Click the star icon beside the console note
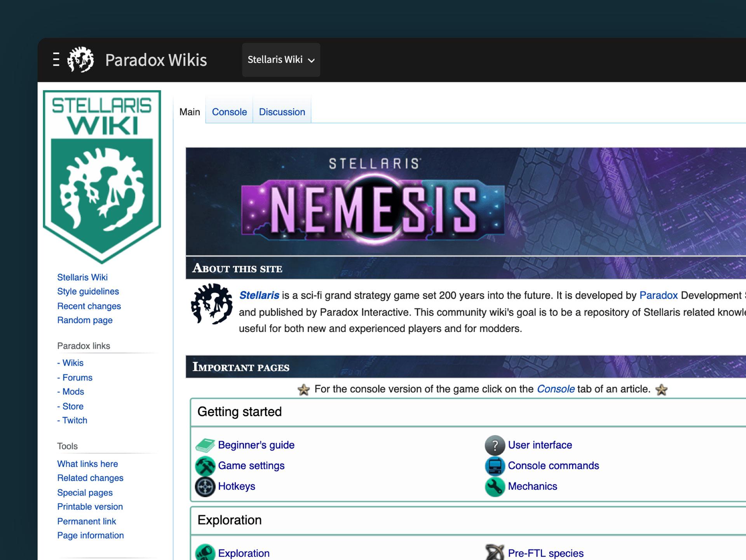This screenshot has width=746, height=560. [x=302, y=389]
